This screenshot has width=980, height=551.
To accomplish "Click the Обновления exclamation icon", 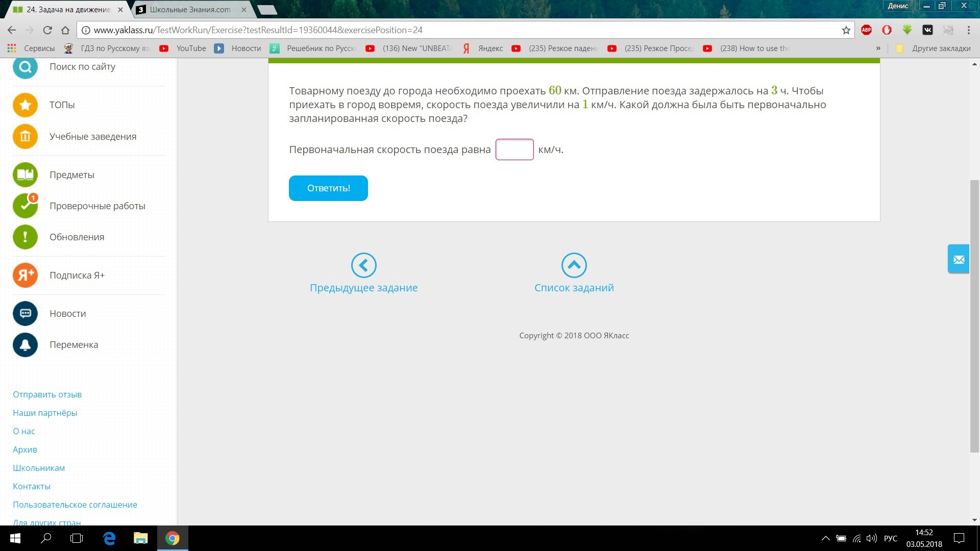I will 25,237.
